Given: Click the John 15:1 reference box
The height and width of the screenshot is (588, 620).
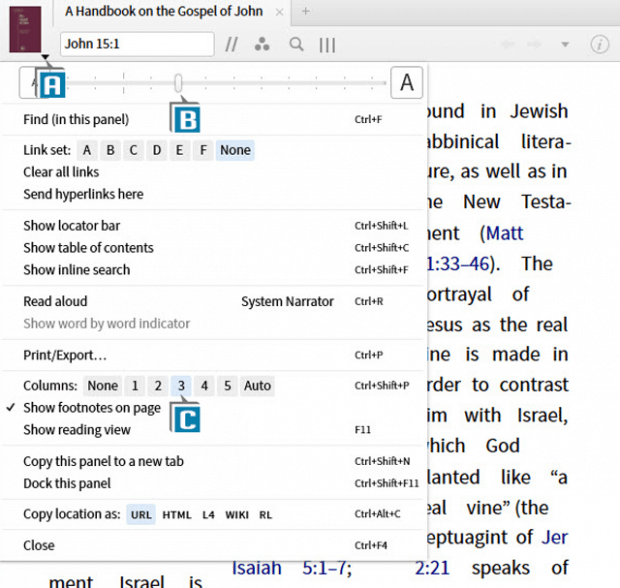Looking at the screenshot, I should (137, 44).
